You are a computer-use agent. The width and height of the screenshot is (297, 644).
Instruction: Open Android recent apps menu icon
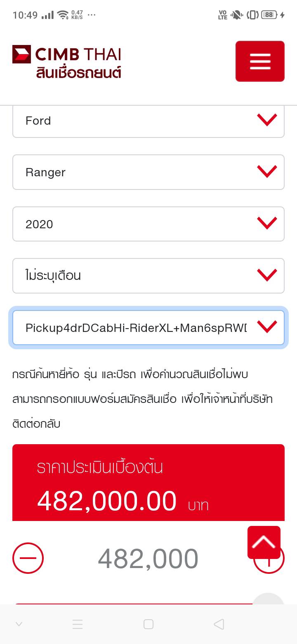pyautogui.click(x=78, y=624)
